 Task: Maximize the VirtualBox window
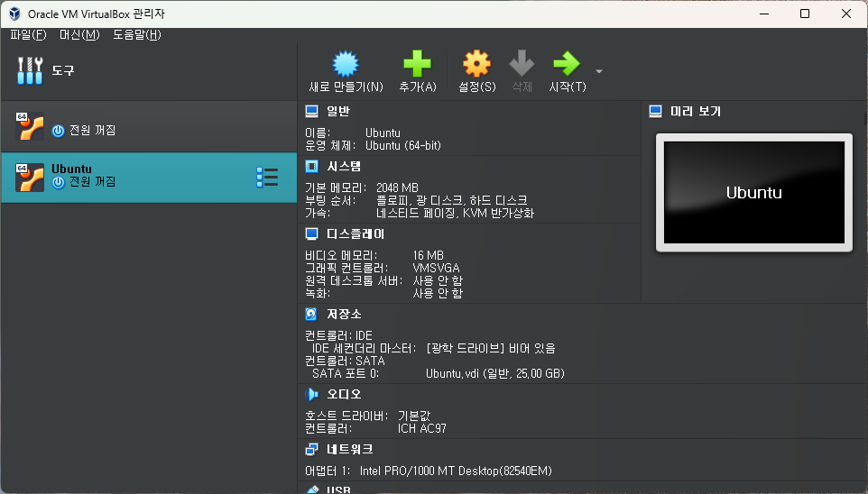point(805,14)
